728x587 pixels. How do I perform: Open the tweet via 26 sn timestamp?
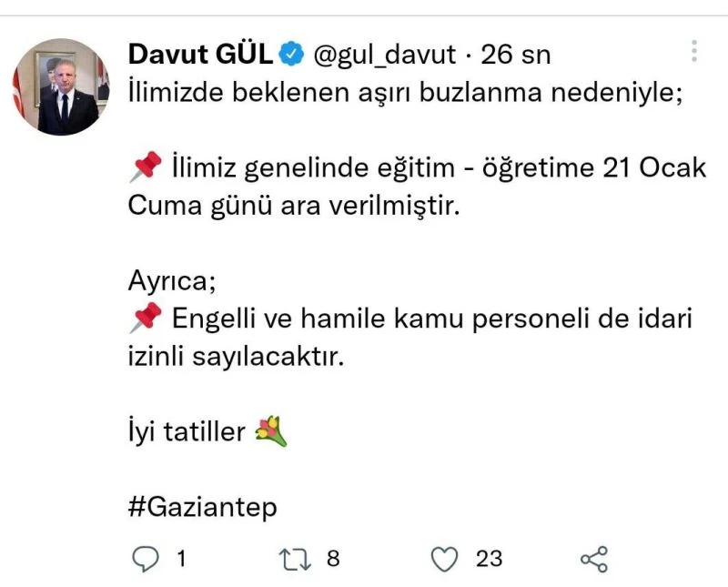(516, 55)
